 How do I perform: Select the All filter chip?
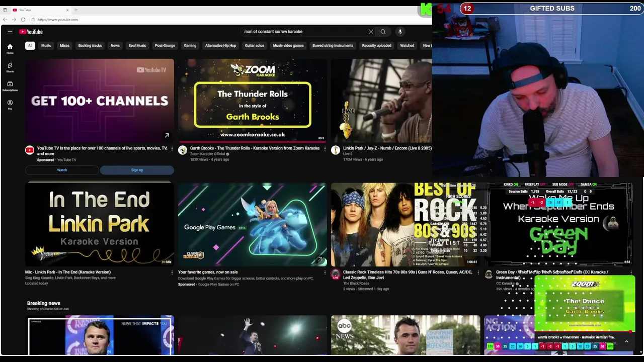30,46
